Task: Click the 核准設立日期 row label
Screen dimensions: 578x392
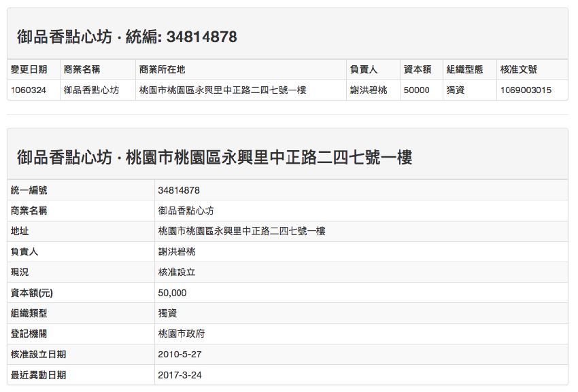Action: point(38,355)
